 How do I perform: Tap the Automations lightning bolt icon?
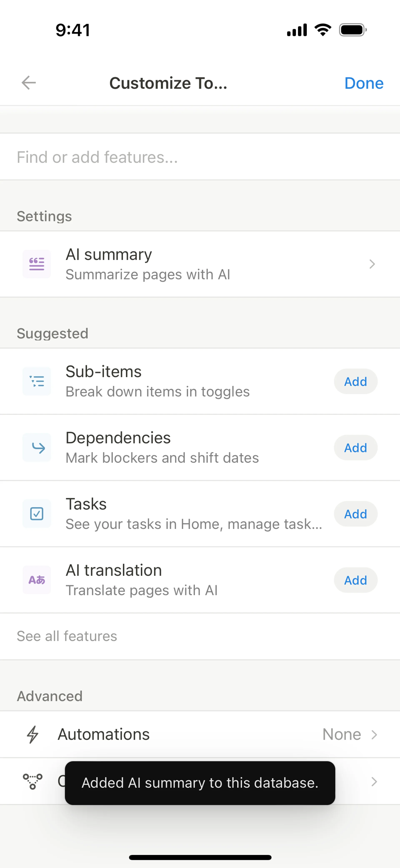[33, 734]
